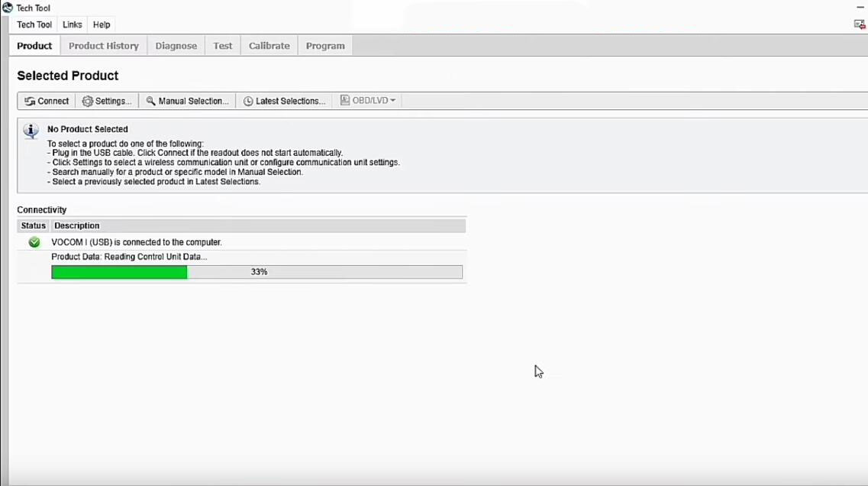Click the Latest Selections clock icon
The image size is (868, 486).
point(248,101)
